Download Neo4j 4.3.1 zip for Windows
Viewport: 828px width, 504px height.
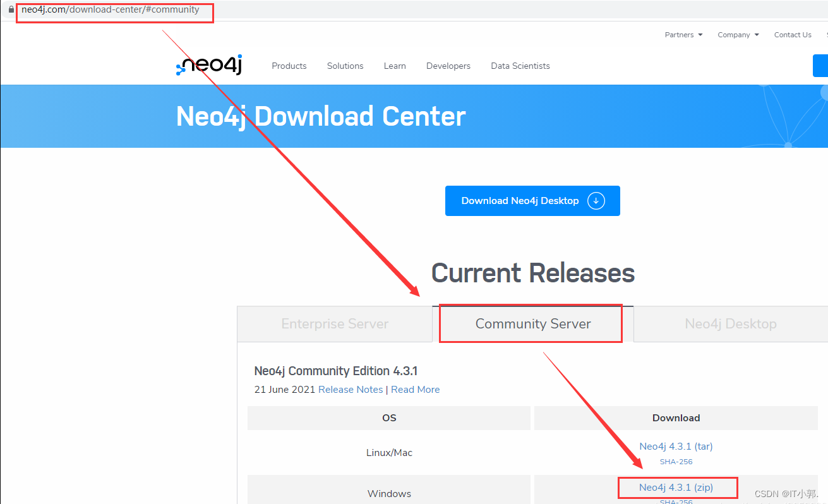677,487
